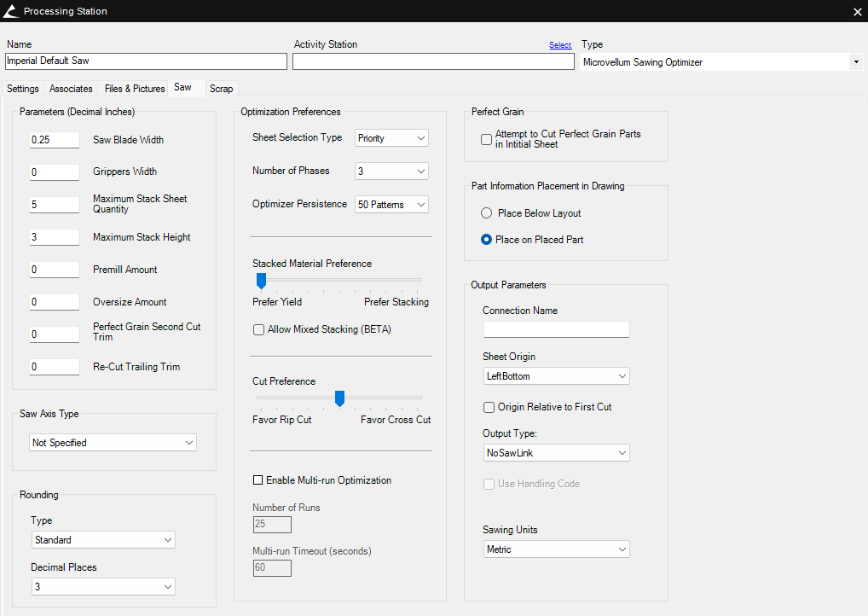
Task: Expand the Optimizer Persistence dropdown
Action: (x=391, y=205)
